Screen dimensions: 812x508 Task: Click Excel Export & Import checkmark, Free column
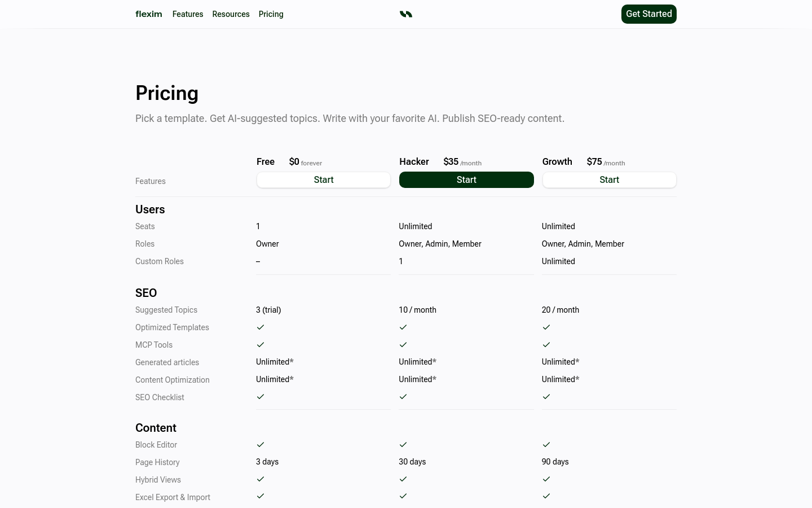coord(261,496)
